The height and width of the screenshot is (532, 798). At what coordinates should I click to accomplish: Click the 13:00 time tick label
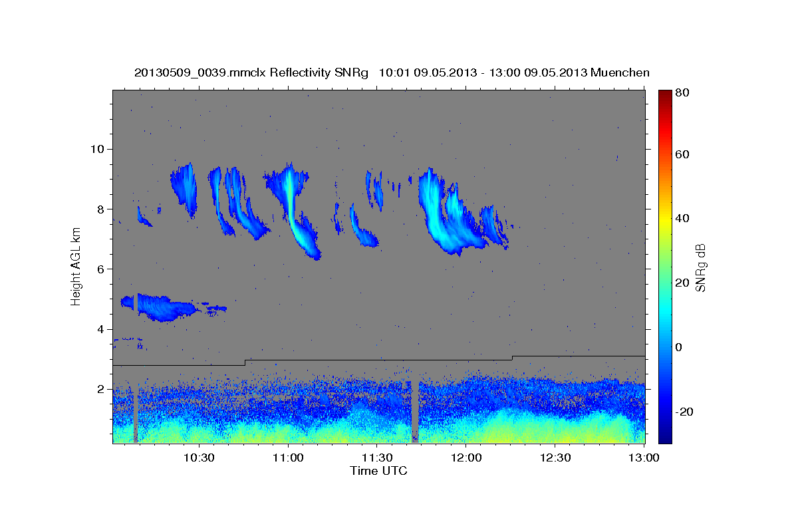point(644,458)
